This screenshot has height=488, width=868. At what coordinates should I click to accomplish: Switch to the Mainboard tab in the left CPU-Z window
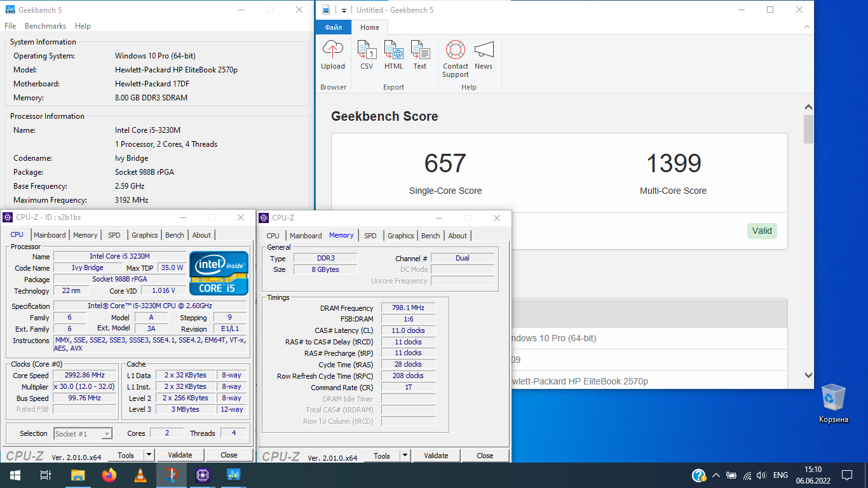[50, 235]
